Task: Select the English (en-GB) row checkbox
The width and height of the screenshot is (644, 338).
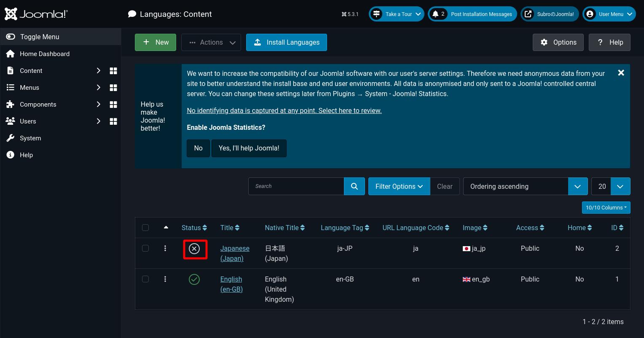Action: coord(145,279)
